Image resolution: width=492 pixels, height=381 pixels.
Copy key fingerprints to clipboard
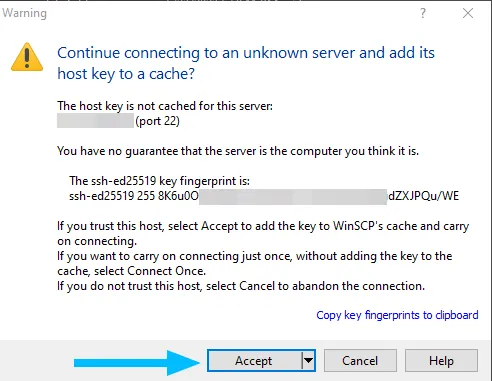pos(397,315)
